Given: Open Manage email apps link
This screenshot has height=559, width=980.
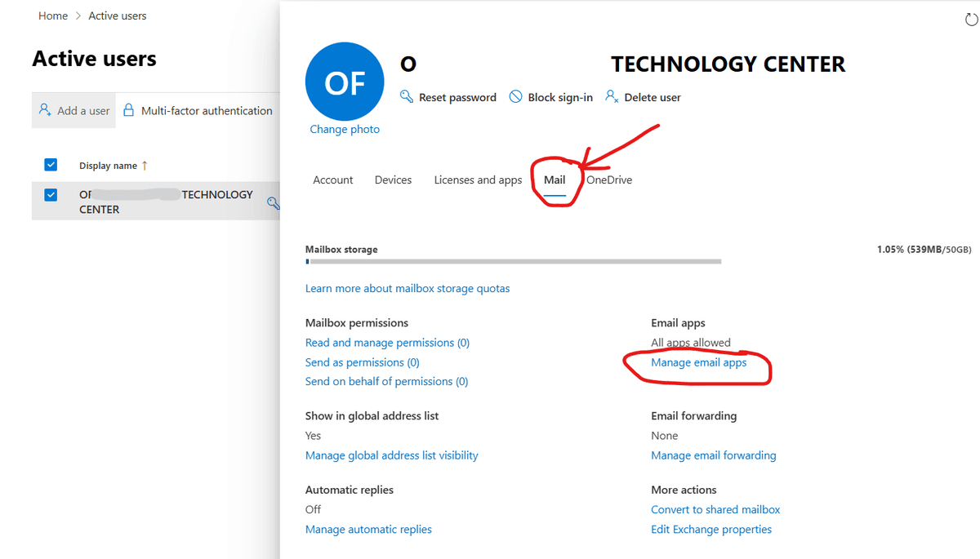Looking at the screenshot, I should tap(698, 362).
